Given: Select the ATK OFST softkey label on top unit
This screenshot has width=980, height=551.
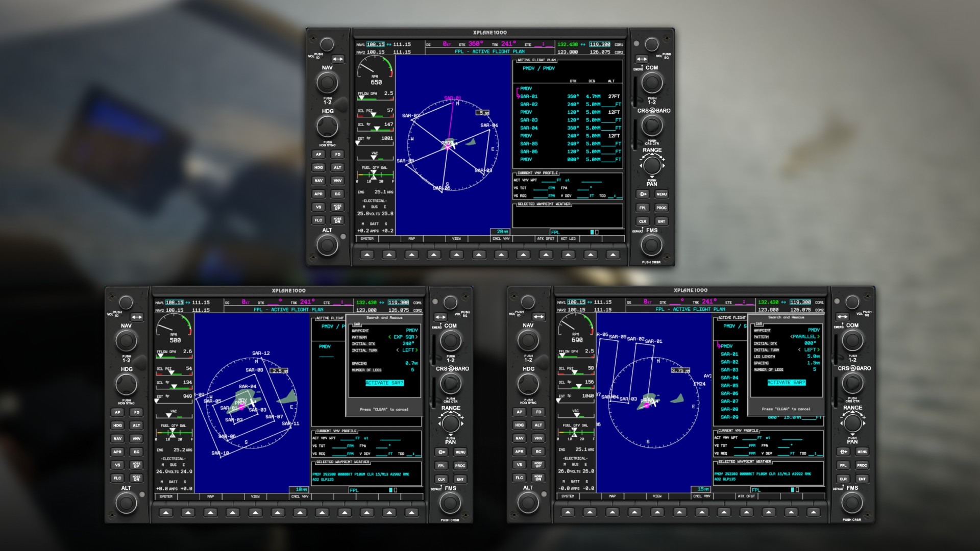Looking at the screenshot, I should 546,239.
